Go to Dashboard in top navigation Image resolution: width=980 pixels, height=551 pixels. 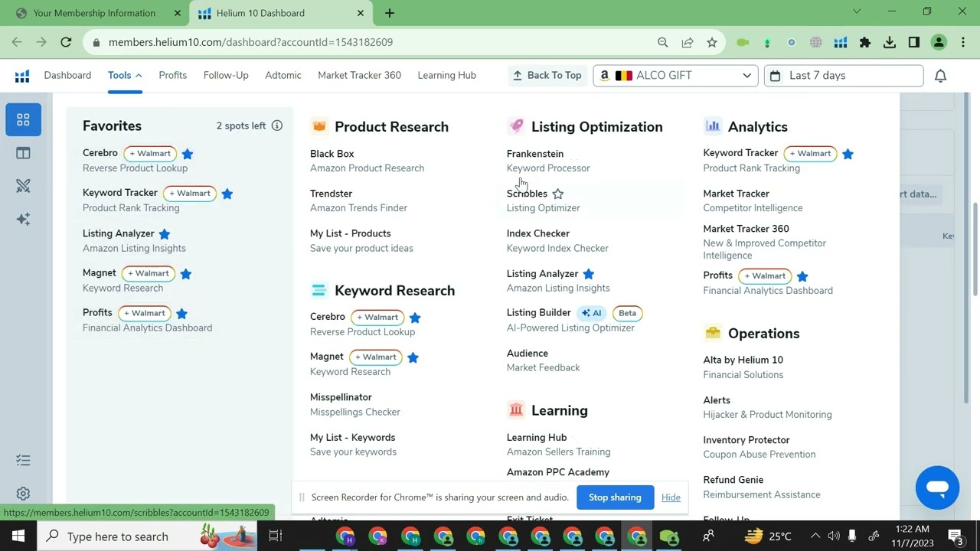tap(67, 75)
